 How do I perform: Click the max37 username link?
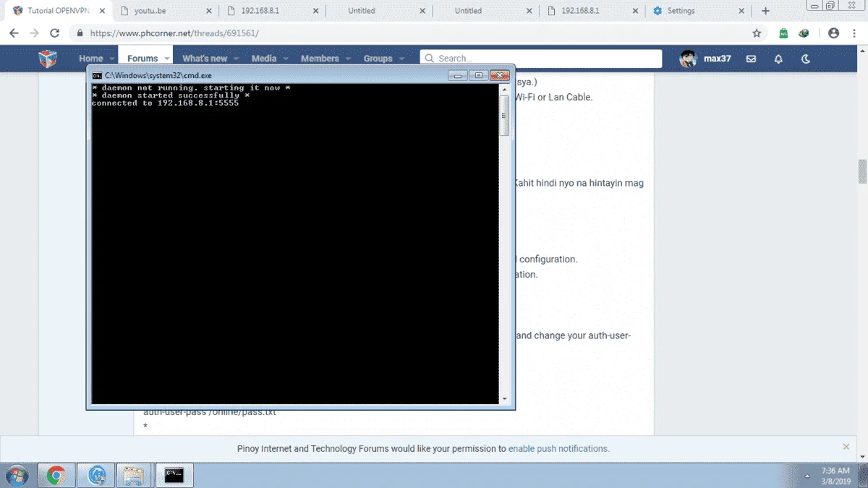click(x=718, y=59)
